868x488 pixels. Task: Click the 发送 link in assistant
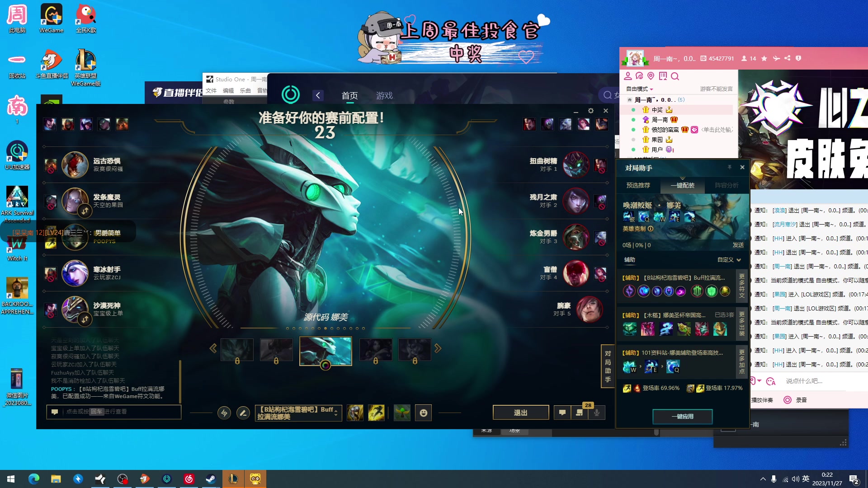(x=738, y=245)
